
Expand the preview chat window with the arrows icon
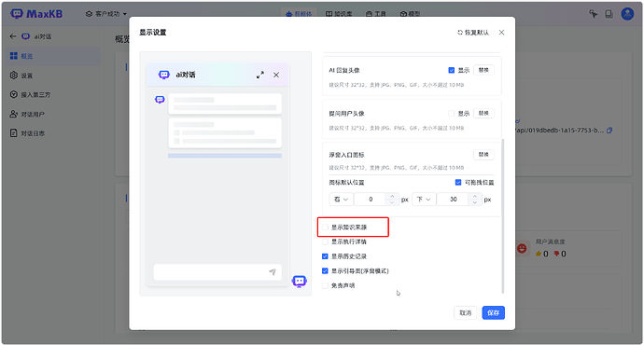point(260,76)
